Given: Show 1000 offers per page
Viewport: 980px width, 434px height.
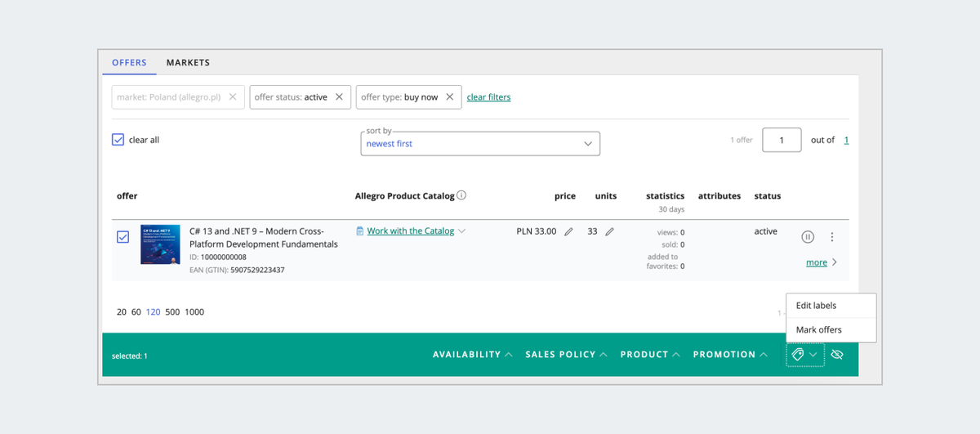Looking at the screenshot, I should pos(194,312).
